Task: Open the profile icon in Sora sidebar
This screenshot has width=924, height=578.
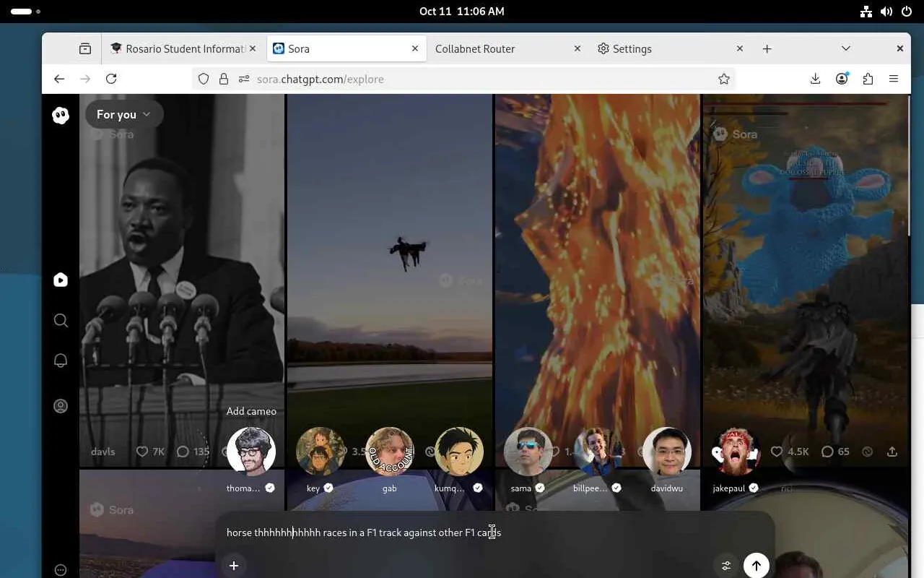Action: [61, 406]
